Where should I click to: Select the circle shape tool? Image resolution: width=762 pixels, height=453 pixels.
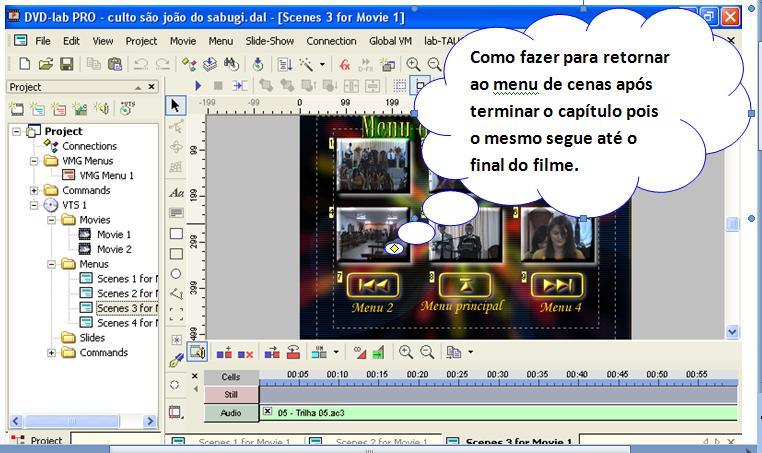point(176,274)
